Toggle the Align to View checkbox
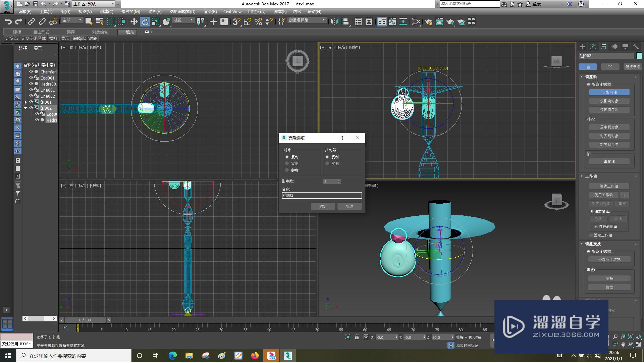The width and height of the screenshot is (644, 363). pos(596,226)
